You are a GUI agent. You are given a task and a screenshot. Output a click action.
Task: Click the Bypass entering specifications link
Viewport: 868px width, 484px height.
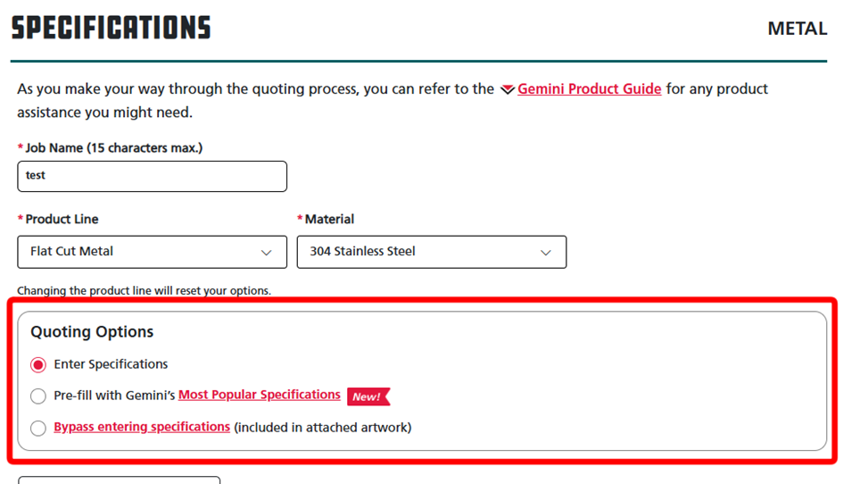pos(142,427)
